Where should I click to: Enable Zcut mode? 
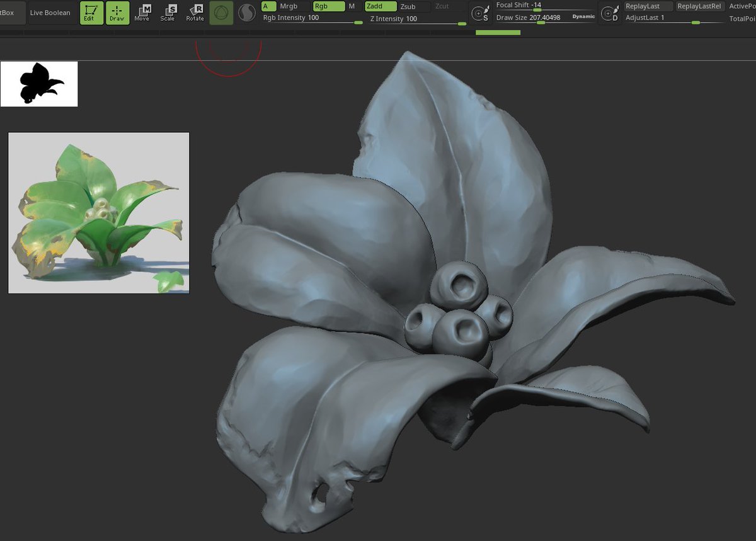click(449, 6)
